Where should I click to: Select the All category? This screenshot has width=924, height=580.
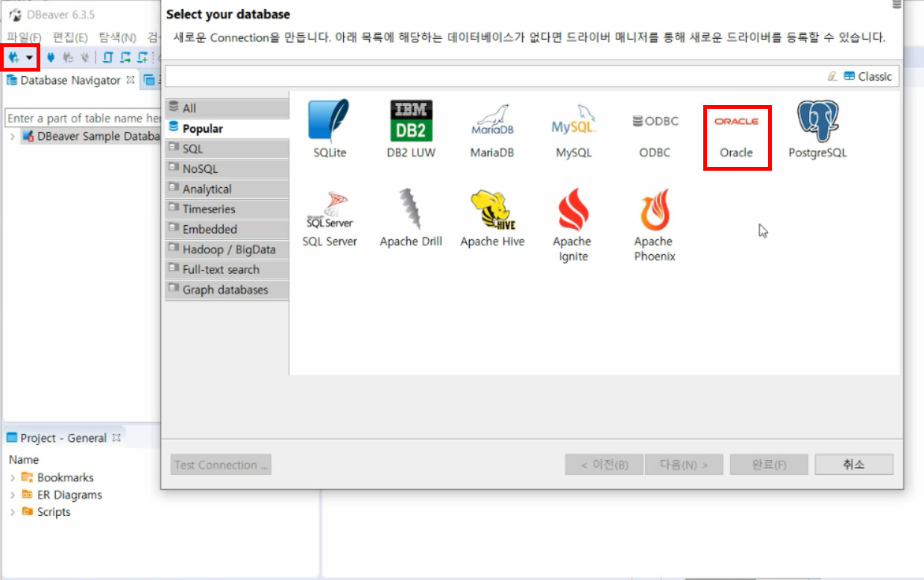click(227, 108)
